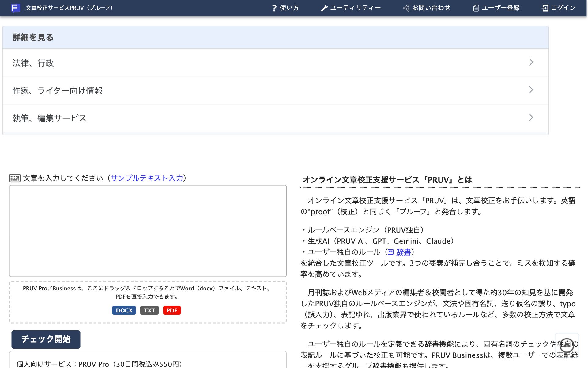Open the 使い方 help menu

click(x=285, y=8)
